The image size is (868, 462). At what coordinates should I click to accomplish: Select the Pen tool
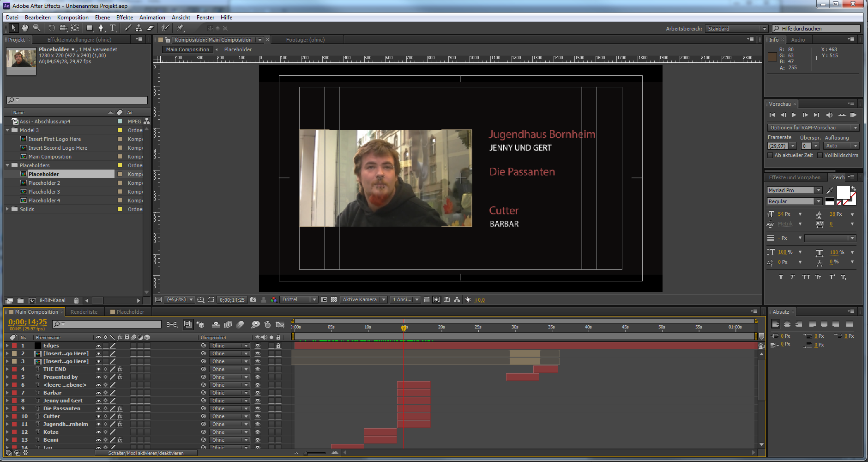click(x=101, y=28)
